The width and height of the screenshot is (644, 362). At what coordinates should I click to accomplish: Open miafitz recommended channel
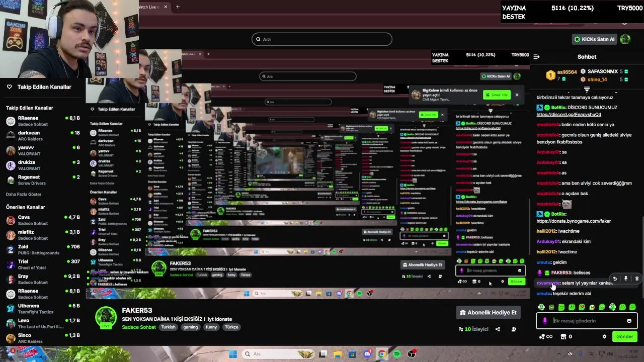[43, 235]
